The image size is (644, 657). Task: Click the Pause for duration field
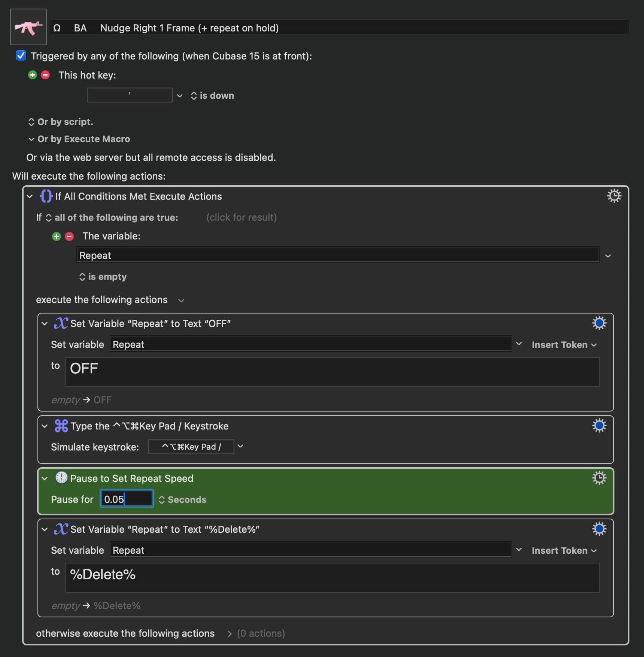[127, 499]
